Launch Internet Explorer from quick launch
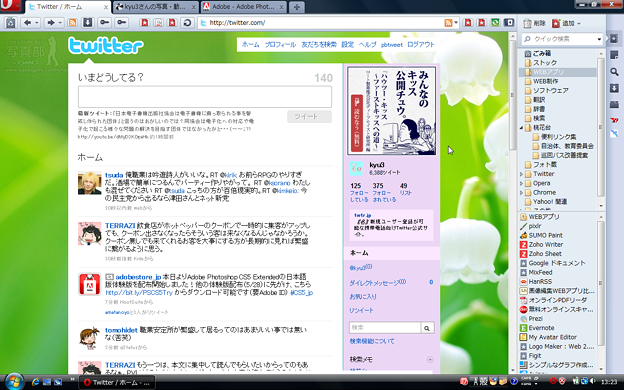 click(x=35, y=382)
